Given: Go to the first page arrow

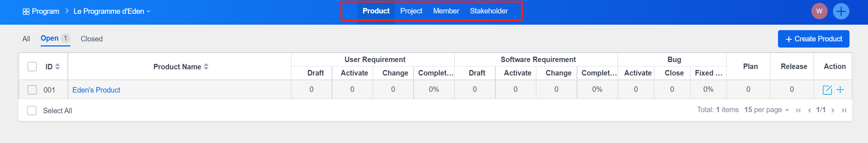Looking at the screenshot, I should [798, 110].
